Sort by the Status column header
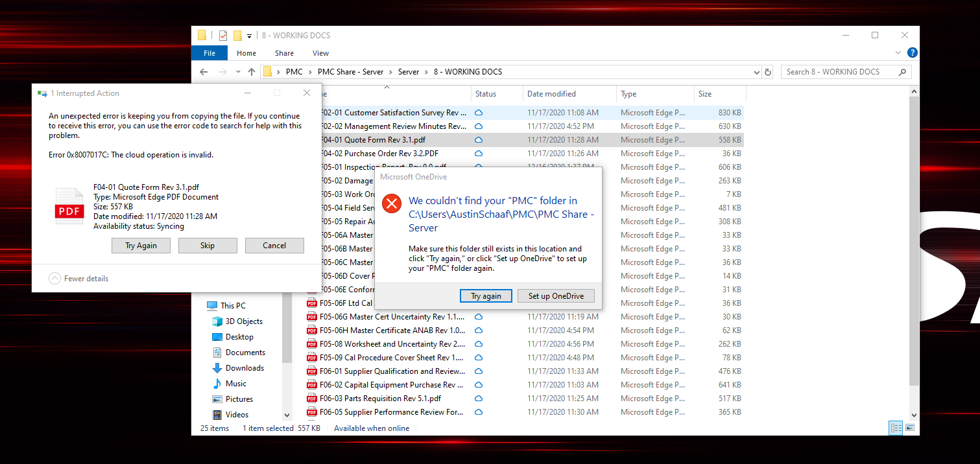 (496, 94)
